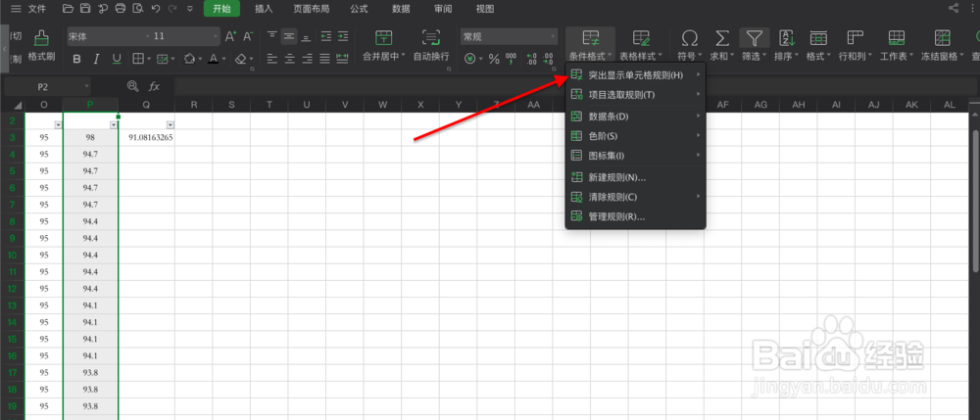The image size is (980, 420).
Task: Choose Manage Rules (管理规则) menu item
Action: (x=636, y=216)
